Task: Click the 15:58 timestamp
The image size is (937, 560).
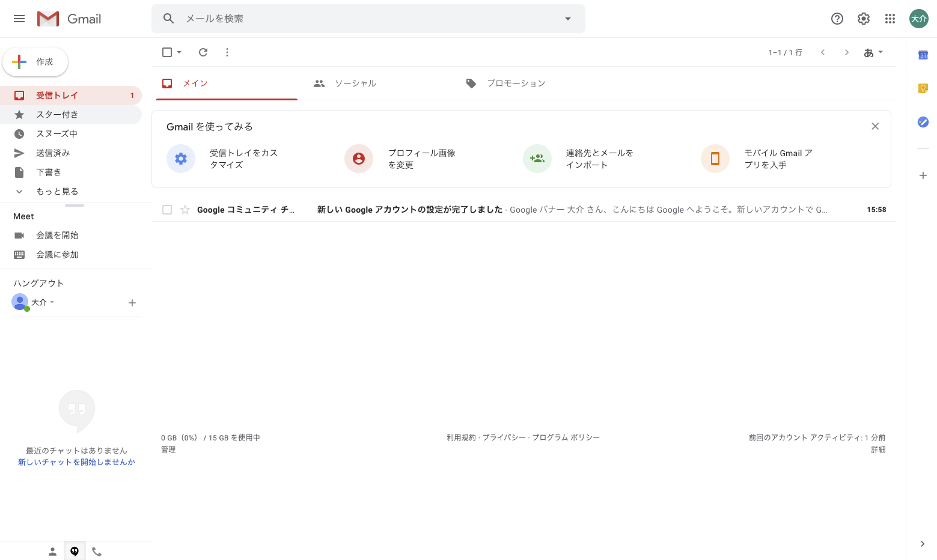Action: tap(876, 210)
